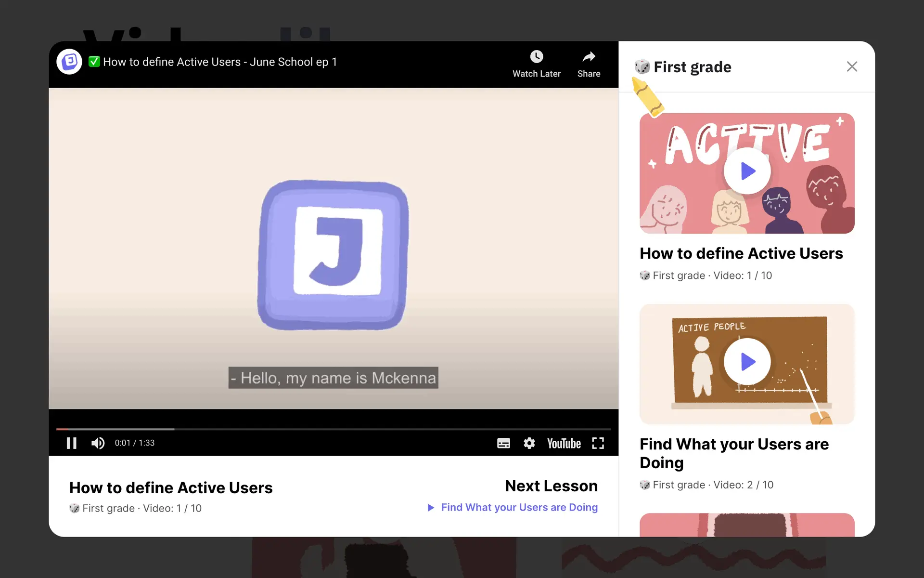924x578 pixels.
Task: Play the Active People chalkboard video
Action: (747, 362)
